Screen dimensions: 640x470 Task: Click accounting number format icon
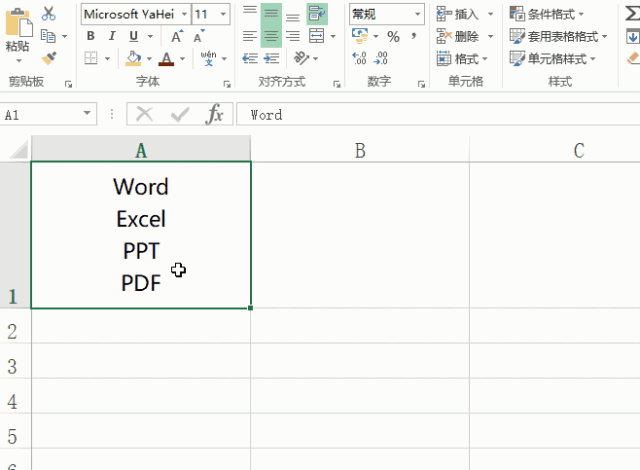click(360, 36)
